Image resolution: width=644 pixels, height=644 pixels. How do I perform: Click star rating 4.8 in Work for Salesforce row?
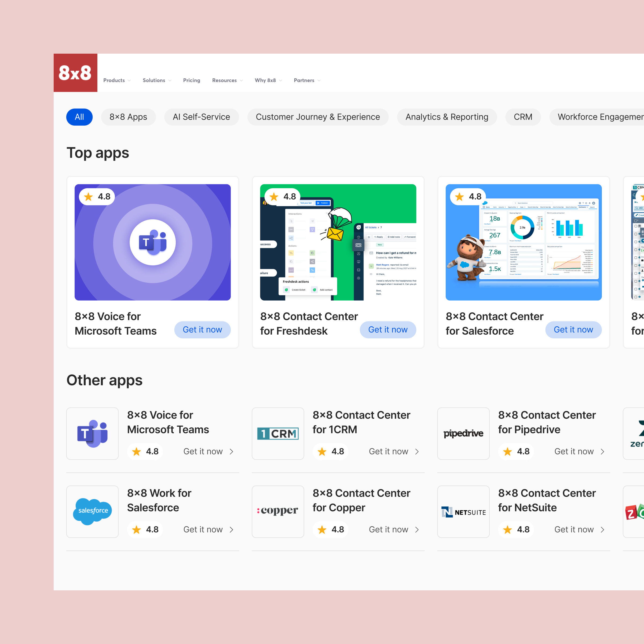point(145,529)
